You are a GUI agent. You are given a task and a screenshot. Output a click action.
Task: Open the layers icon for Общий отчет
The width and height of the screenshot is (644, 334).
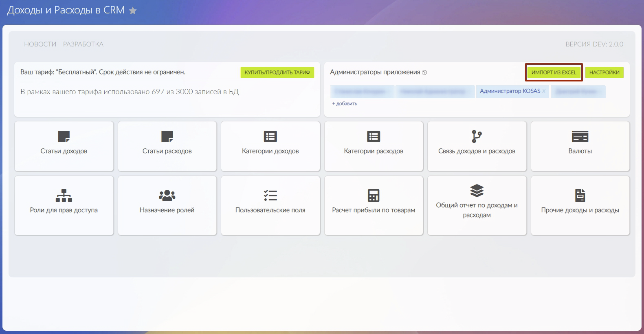click(x=477, y=191)
